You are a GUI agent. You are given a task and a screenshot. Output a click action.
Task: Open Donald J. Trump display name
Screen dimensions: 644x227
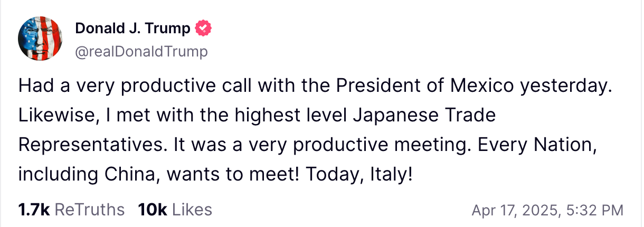[132, 29]
